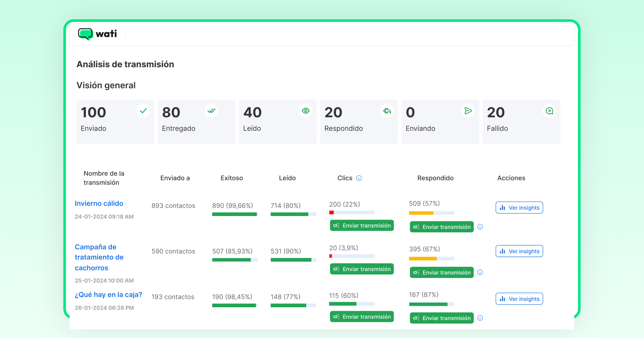The height and width of the screenshot is (338, 644).
Task: Send transmission under Invierno cálido Clics 200 (22%)
Action: [x=362, y=225]
